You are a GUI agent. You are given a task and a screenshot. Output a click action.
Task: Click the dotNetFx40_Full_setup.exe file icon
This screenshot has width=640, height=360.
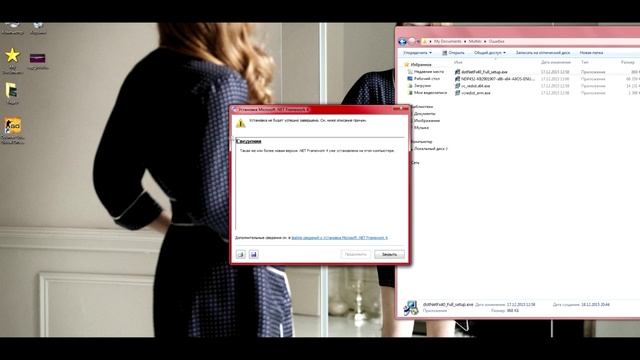(457, 72)
